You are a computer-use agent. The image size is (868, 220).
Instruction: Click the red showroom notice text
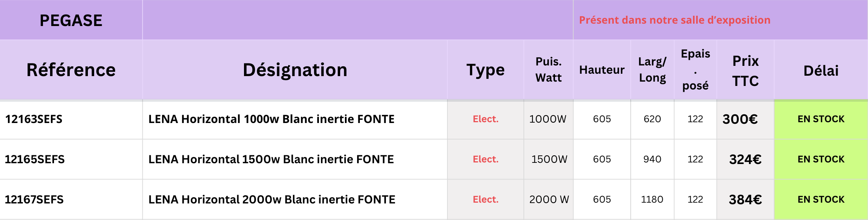[674, 20]
